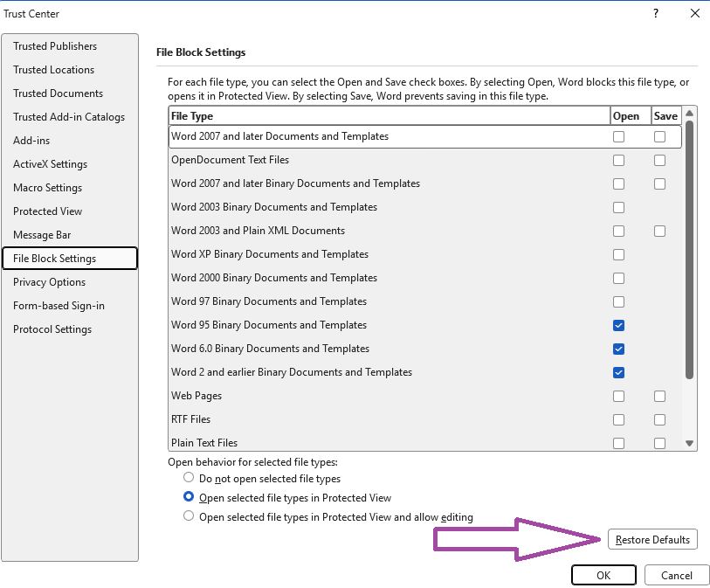This screenshot has width=710, height=588.
Task: Enable Open for Word 2007 and later Documents
Action: click(619, 136)
